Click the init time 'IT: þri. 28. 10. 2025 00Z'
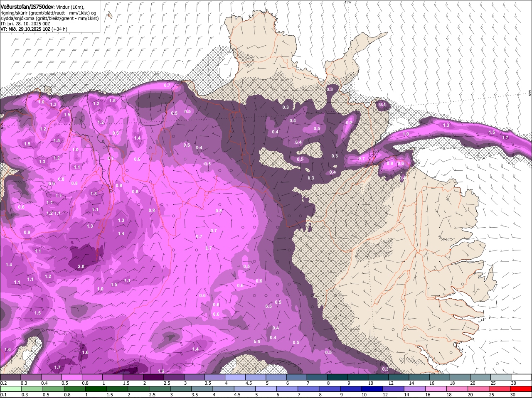This screenshot has width=532, height=398. click(x=25, y=24)
